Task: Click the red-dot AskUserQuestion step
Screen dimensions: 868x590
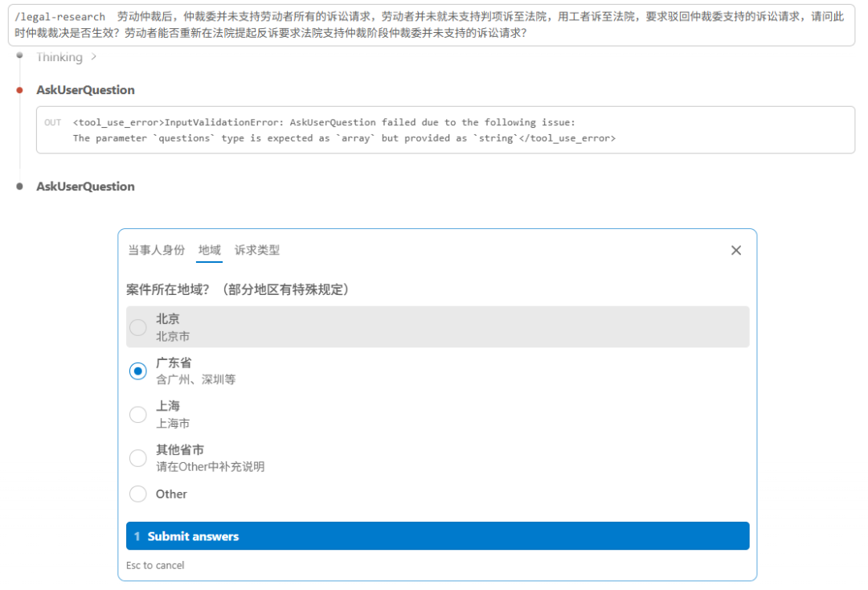Action: pyautogui.click(x=85, y=90)
